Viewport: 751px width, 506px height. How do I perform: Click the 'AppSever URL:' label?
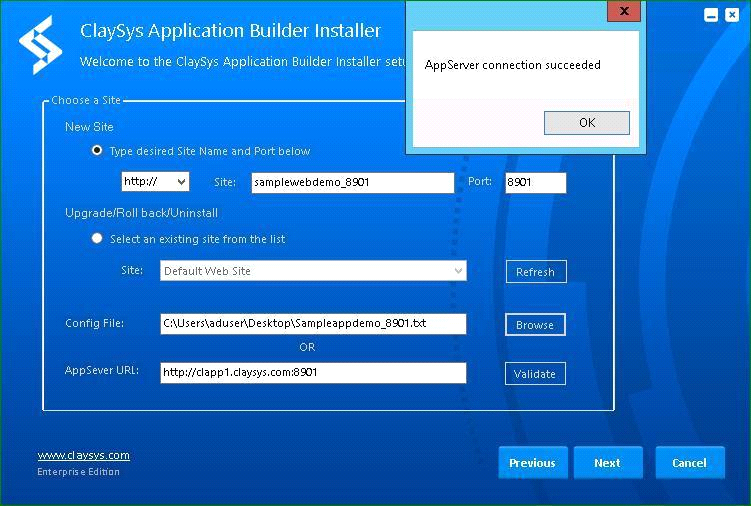coord(102,370)
